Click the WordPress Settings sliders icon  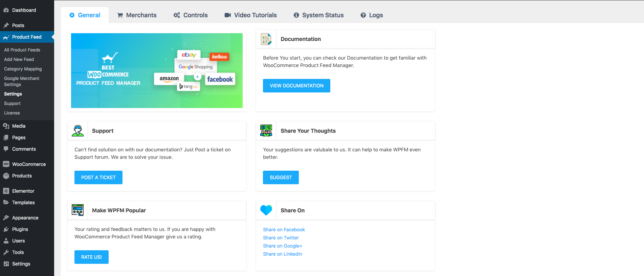coord(6,264)
